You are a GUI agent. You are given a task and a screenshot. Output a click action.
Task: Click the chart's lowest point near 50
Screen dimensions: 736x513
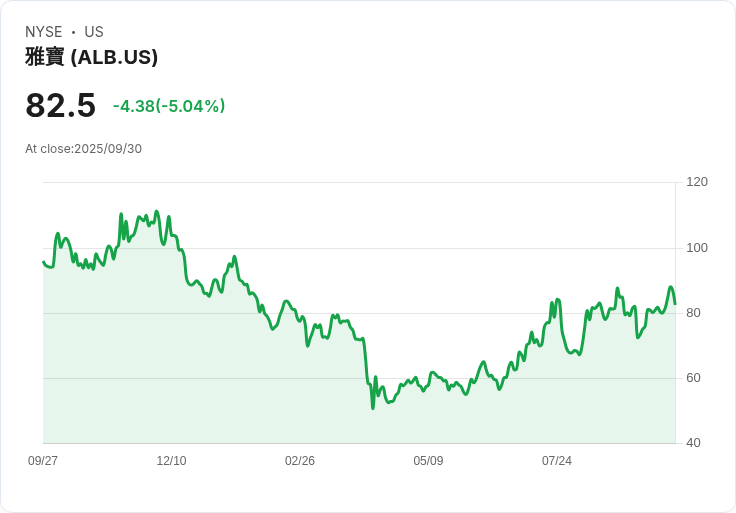point(373,408)
